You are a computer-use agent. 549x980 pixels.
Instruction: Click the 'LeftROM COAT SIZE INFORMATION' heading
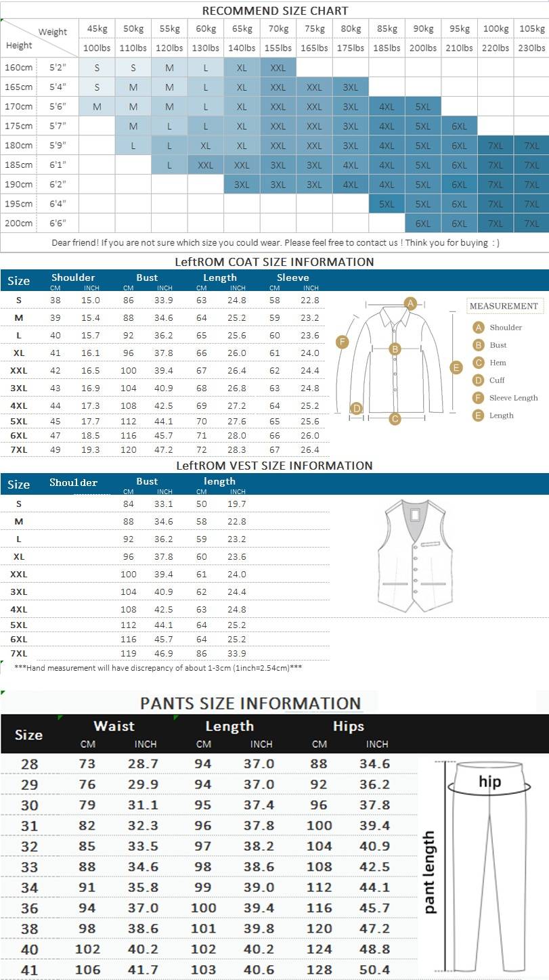[x=274, y=262]
